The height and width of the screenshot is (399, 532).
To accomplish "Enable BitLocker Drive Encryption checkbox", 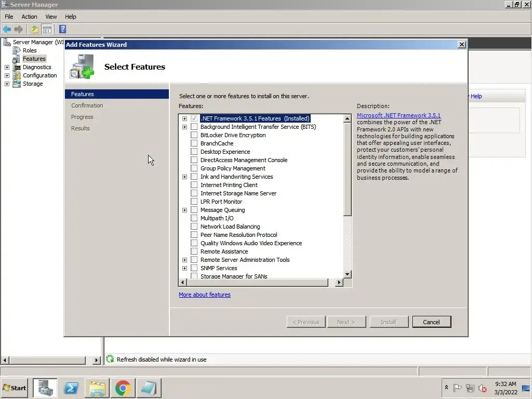I will click(x=194, y=135).
